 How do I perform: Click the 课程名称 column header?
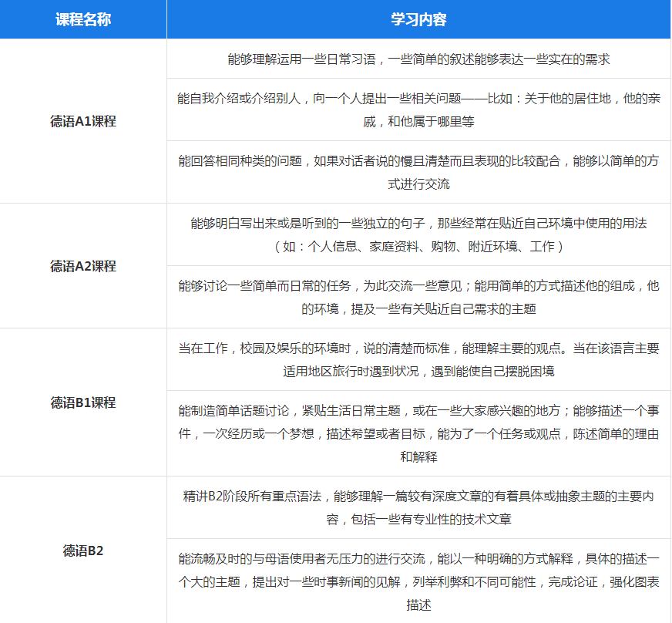tap(83, 19)
